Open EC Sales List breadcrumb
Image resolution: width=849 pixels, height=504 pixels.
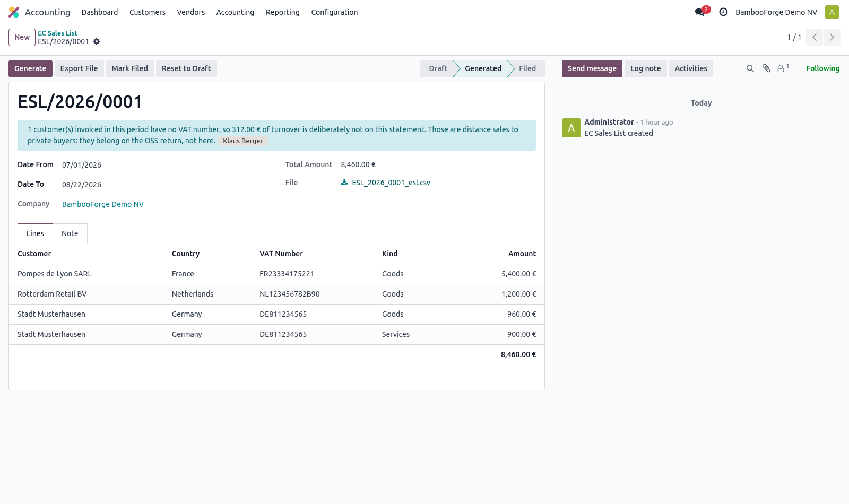(x=57, y=33)
